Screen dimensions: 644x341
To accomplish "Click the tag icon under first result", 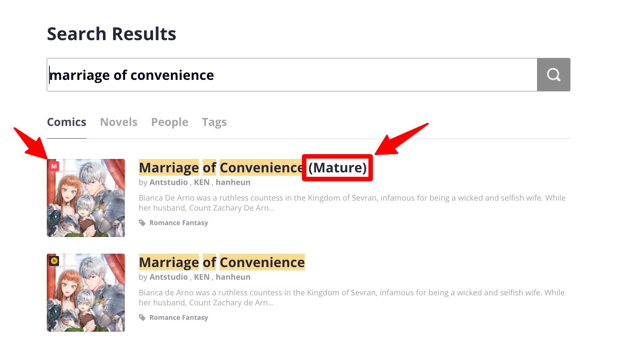I will pyautogui.click(x=142, y=223).
